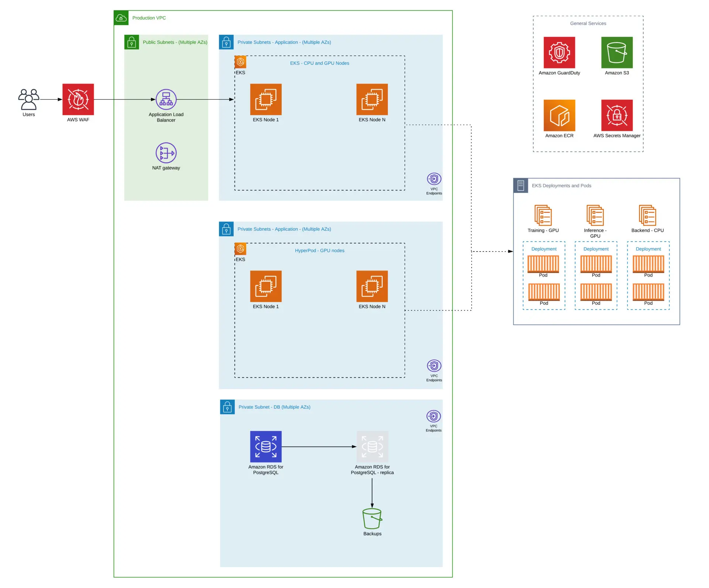The width and height of the screenshot is (709, 588).
Task: Click the Amazon RDS for PostgreSQL primary icon
Action: coord(266,447)
